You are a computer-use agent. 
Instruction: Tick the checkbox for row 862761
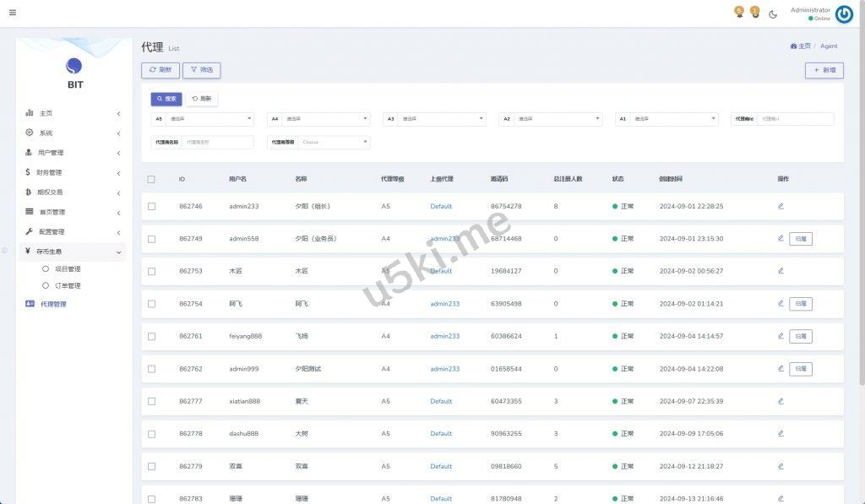point(151,336)
